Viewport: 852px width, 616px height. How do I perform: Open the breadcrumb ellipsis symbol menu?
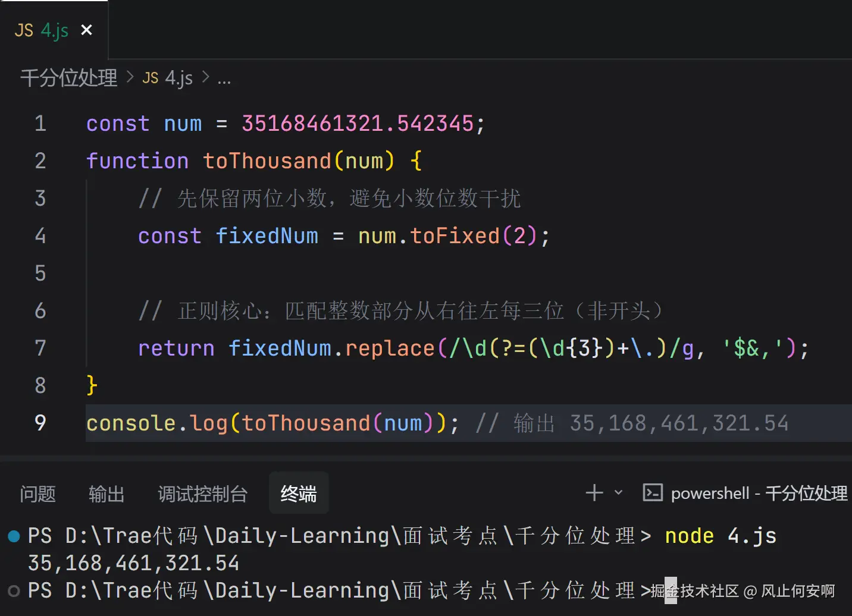click(224, 78)
